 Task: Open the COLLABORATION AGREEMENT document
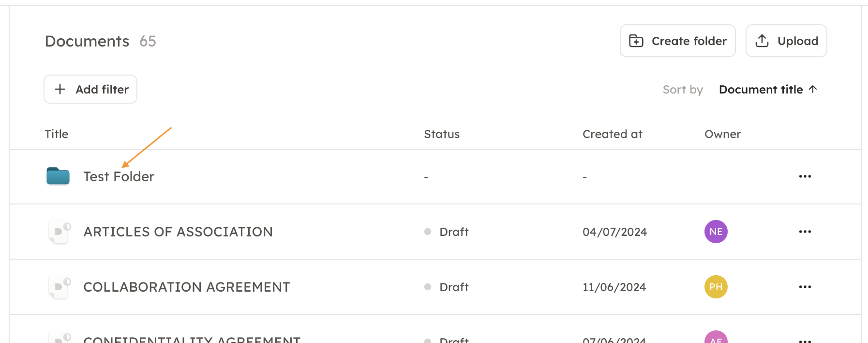[x=187, y=287]
